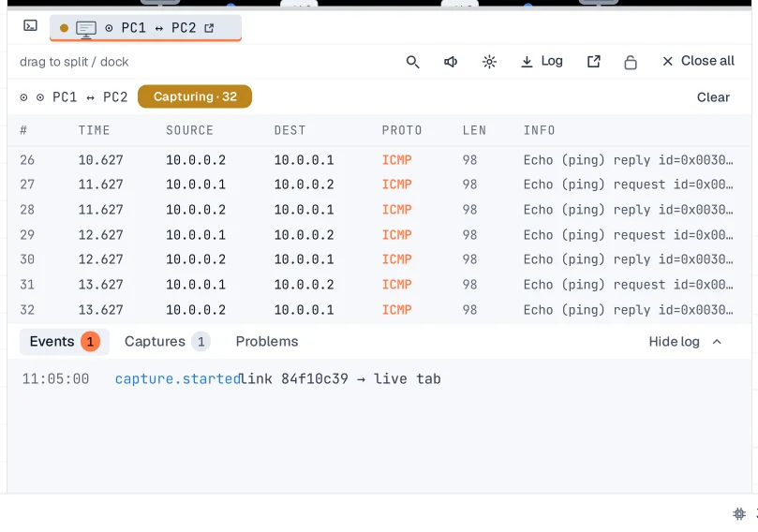This screenshot has height=532, width=758.
Task: Select packet row 31
Action: point(379,285)
